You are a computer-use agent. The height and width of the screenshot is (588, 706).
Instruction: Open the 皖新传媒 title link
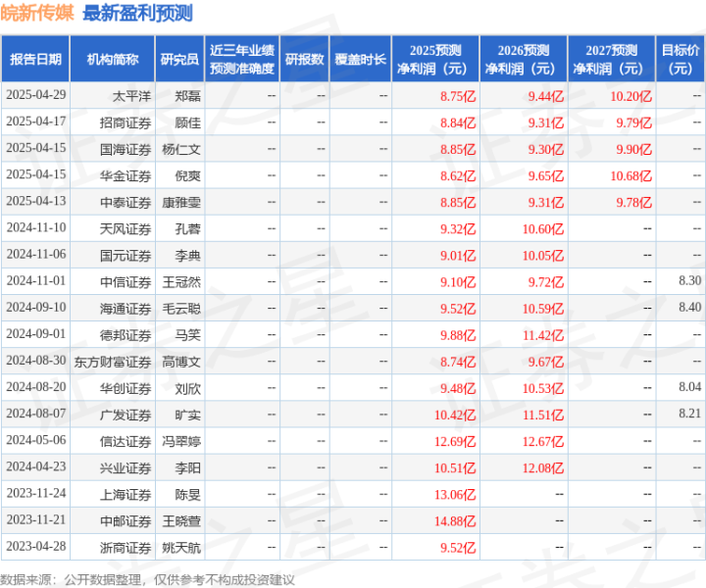coord(37,13)
